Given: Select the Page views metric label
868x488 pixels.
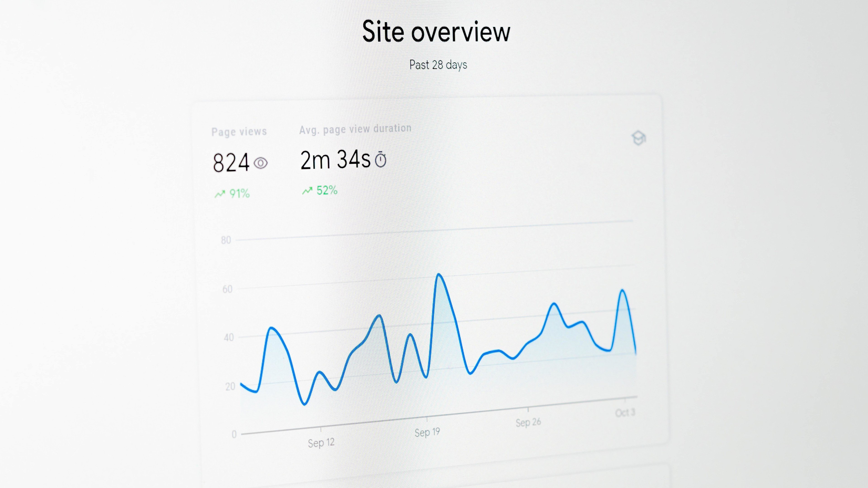Looking at the screenshot, I should point(239,132).
